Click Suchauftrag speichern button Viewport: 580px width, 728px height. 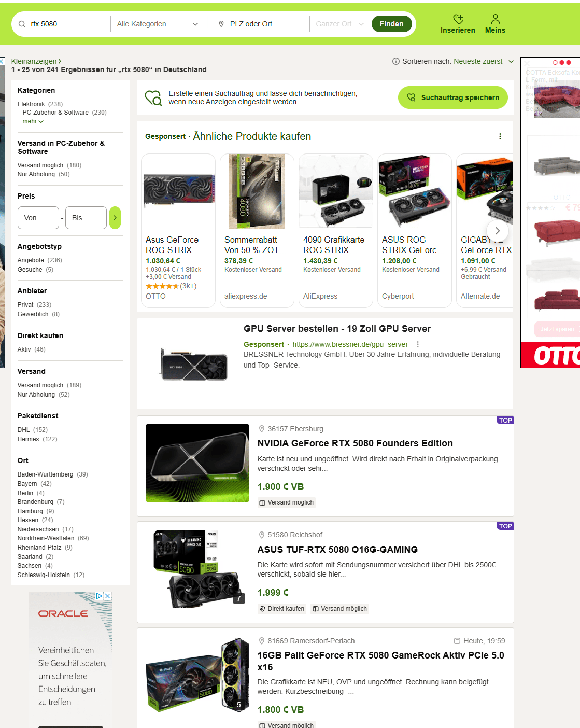(453, 97)
